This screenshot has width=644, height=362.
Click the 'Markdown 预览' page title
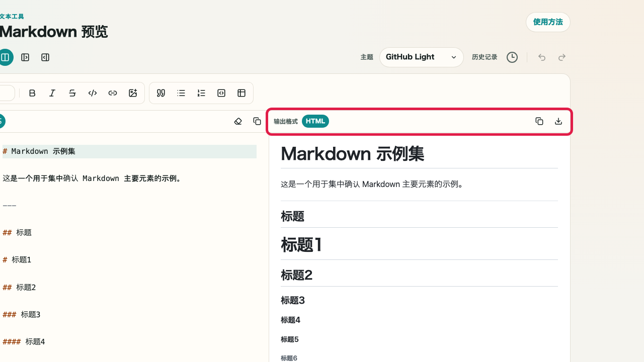point(54,32)
